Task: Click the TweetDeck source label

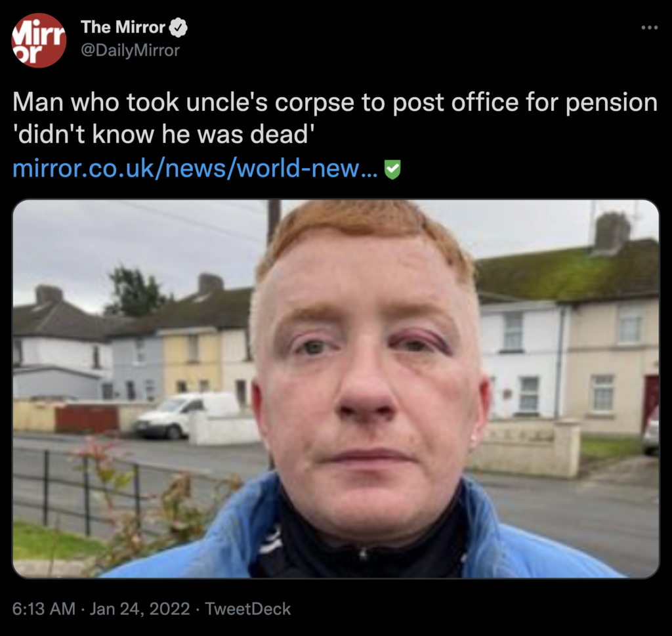Action: pyautogui.click(x=247, y=608)
